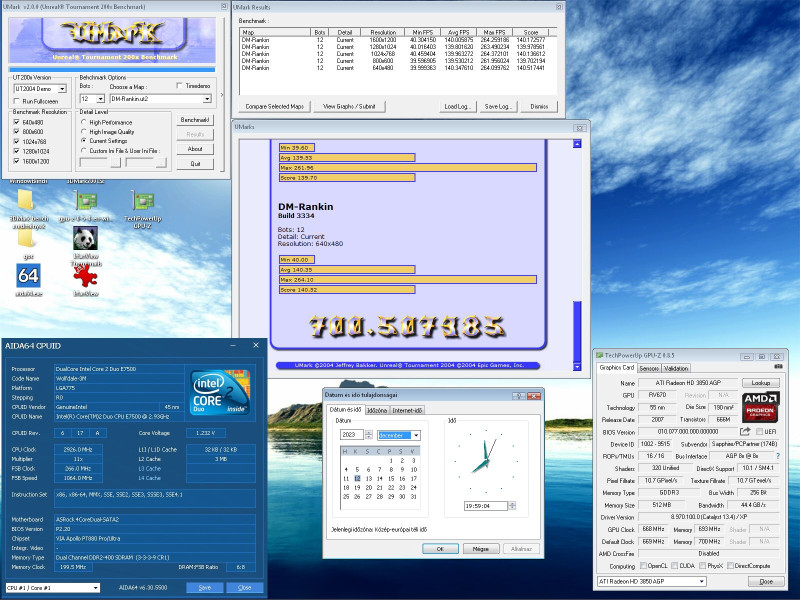Viewport: 800px width, 600px height.
Task: Open the Bots count dropdown
Action: pos(100,99)
